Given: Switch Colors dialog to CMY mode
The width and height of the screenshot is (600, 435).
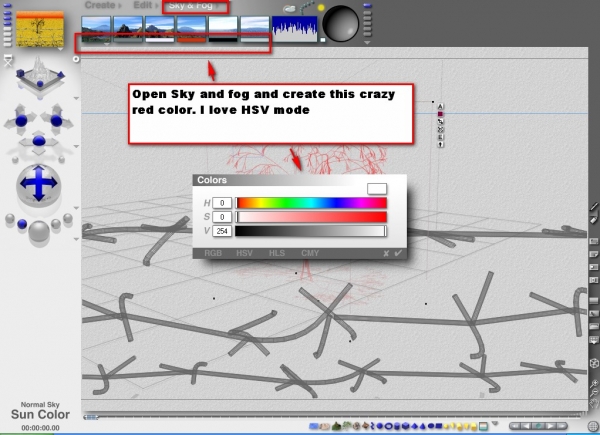Looking at the screenshot, I should 310,253.
